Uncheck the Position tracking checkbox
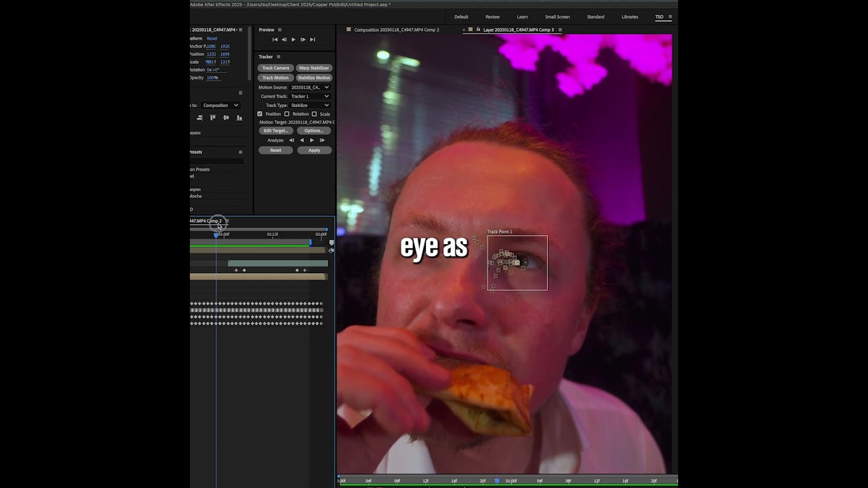The image size is (868, 488). (260, 114)
